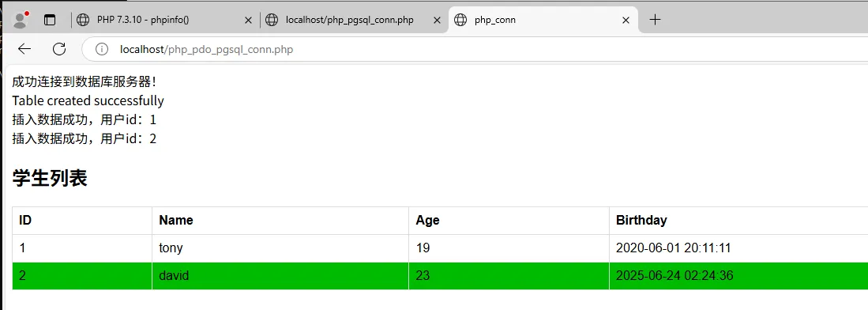This screenshot has height=310, width=868.
Task: Open a new tab with plus icon
Action: pos(655,20)
